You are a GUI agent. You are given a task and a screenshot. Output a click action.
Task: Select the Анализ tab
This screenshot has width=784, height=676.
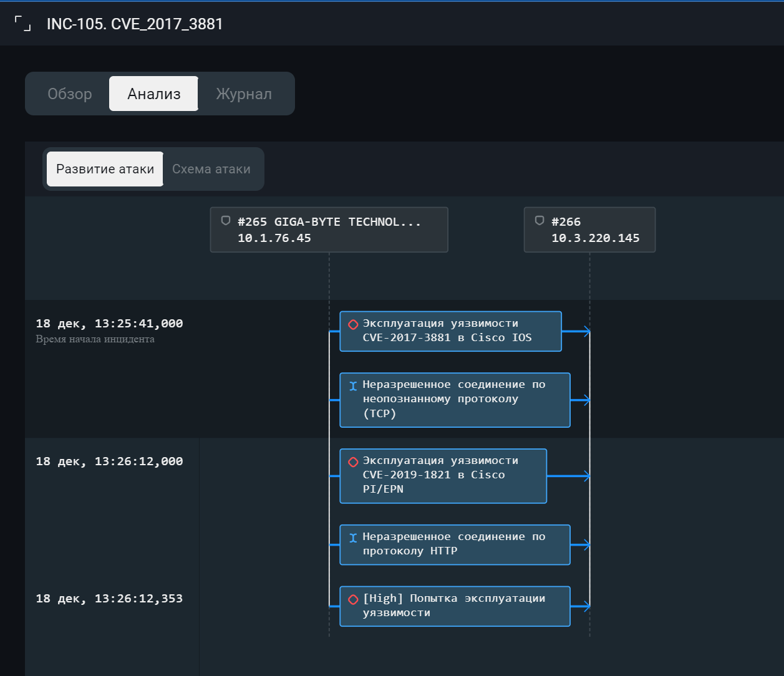154,94
